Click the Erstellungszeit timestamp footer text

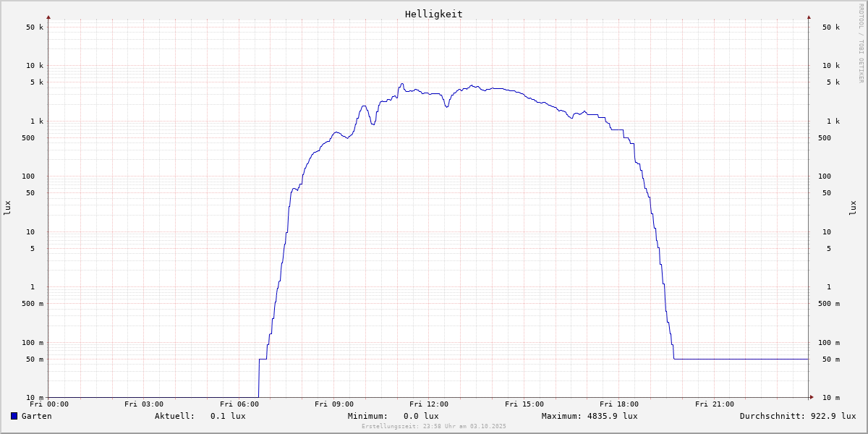(434, 426)
